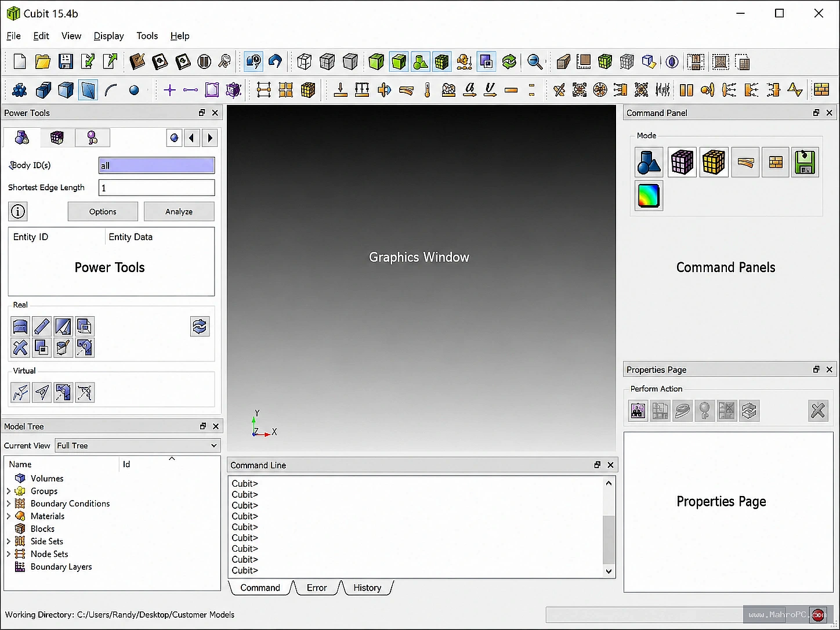Toggle hidden line gray cube display
Screen dimensions: 840x630
coord(327,61)
